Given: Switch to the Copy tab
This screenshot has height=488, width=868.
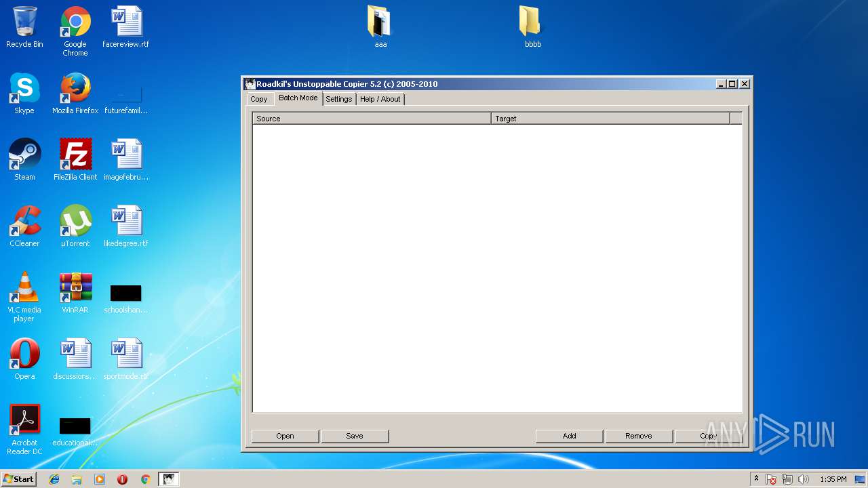Looking at the screenshot, I should (259, 99).
